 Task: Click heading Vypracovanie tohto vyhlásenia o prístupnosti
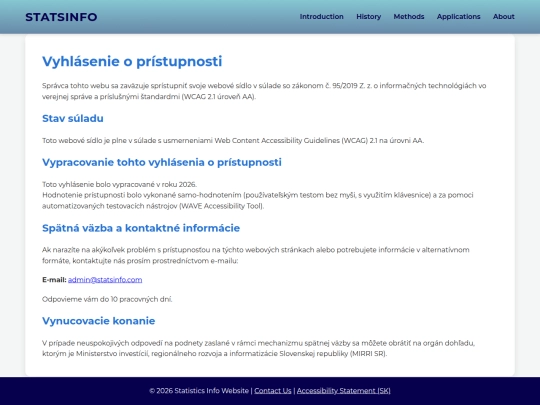(x=162, y=162)
